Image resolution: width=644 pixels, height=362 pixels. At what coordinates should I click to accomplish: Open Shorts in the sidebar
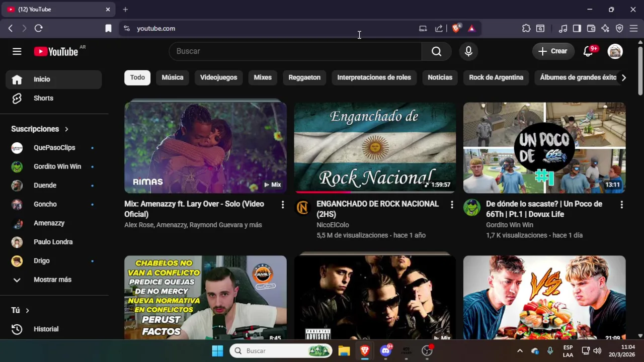pyautogui.click(x=54, y=98)
